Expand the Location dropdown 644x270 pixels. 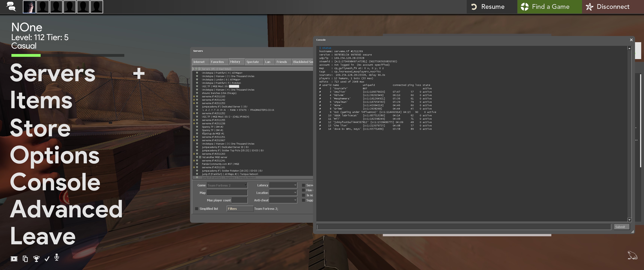click(283, 193)
